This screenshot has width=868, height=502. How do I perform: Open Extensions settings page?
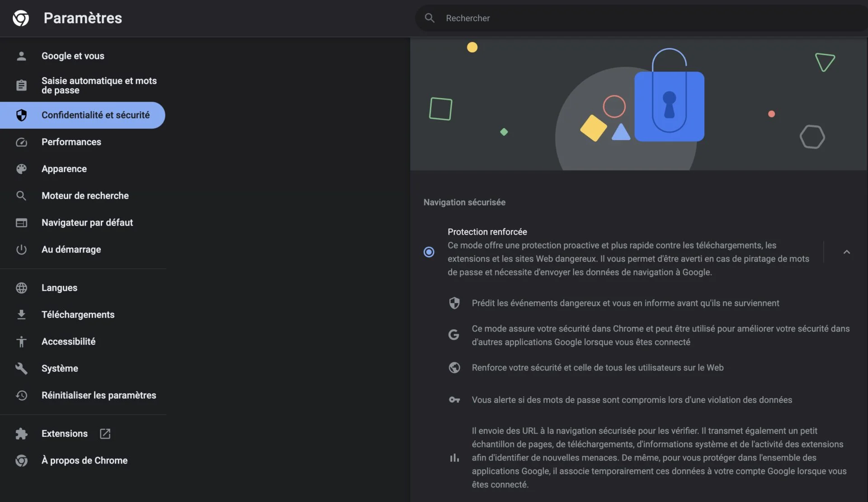pos(65,433)
